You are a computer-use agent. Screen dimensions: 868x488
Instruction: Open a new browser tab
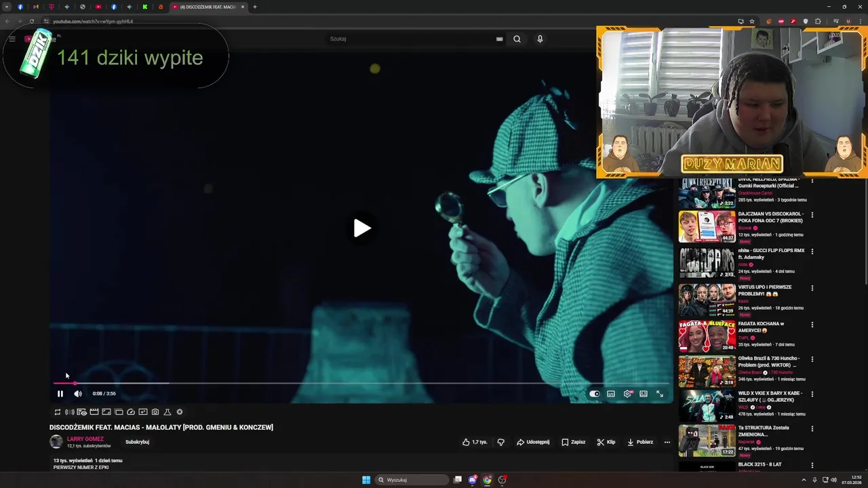[255, 7]
